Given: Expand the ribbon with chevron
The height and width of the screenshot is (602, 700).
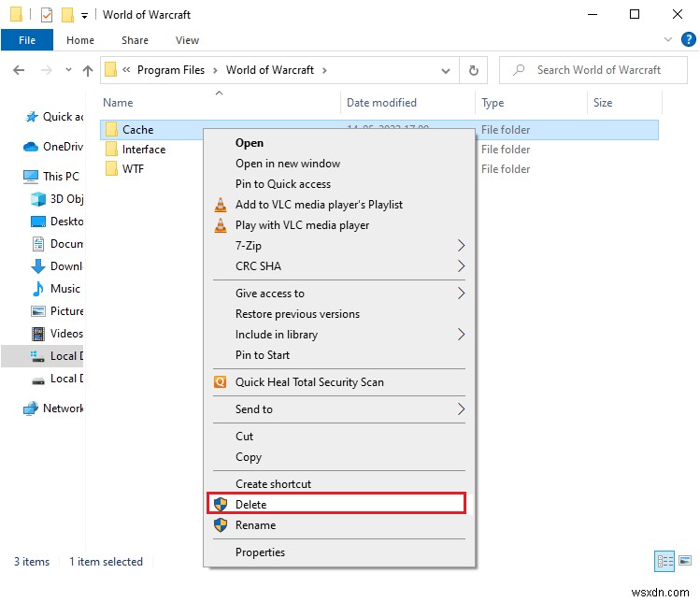Looking at the screenshot, I should point(668,40).
